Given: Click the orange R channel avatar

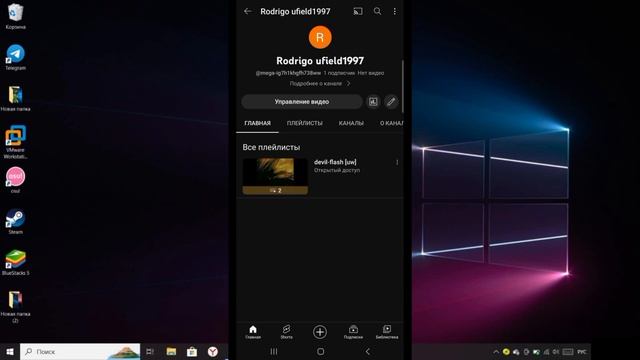Looking at the screenshot, I should point(320,38).
